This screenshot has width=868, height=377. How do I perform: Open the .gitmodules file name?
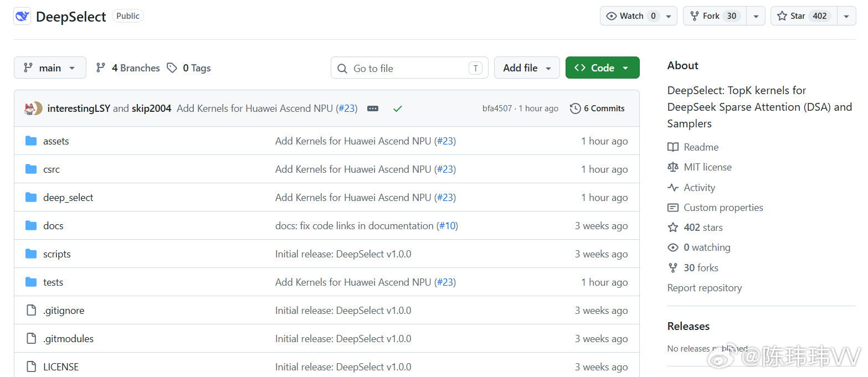click(x=68, y=339)
